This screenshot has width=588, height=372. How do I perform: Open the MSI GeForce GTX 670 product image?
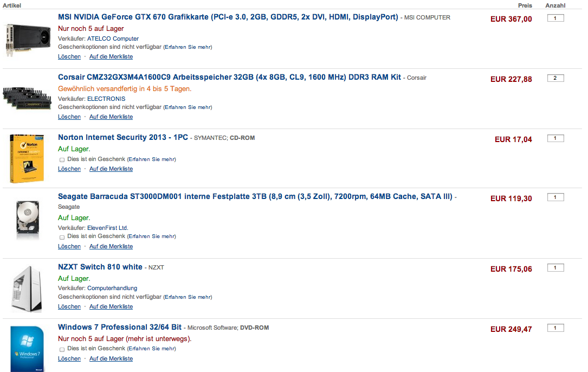point(28,40)
